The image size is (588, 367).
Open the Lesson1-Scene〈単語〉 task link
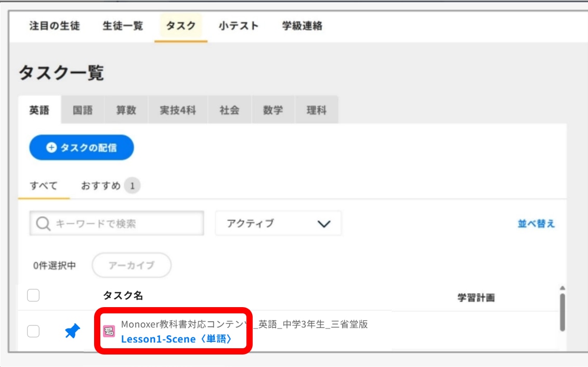click(x=176, y=339)
